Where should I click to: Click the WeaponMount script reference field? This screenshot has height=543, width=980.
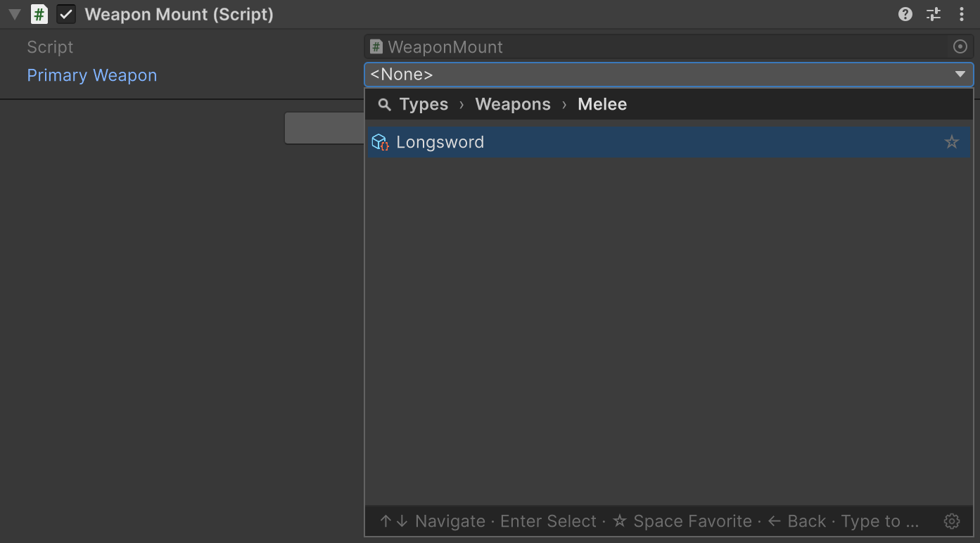point(669,46)
